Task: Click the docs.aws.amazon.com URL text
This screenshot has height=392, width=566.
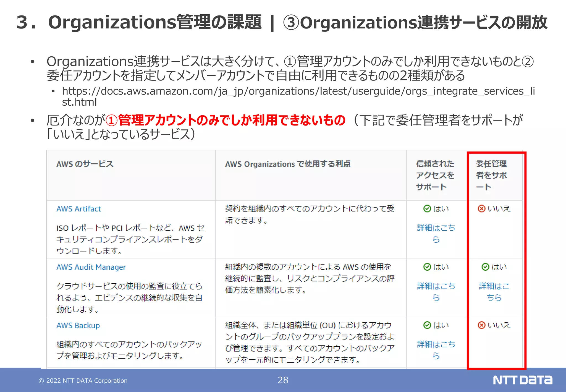Action: click(298, 96)
